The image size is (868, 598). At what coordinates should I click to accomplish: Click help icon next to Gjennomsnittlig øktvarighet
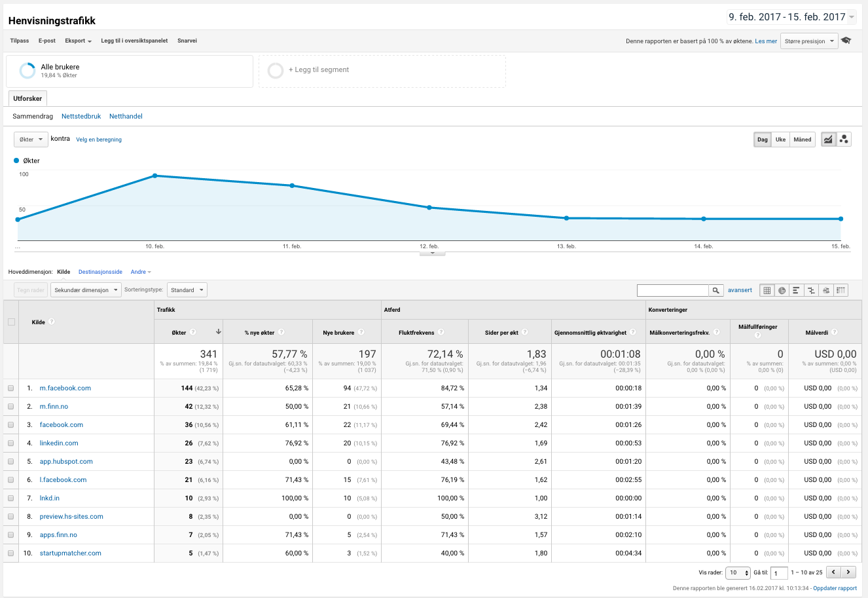pos(633,332)
